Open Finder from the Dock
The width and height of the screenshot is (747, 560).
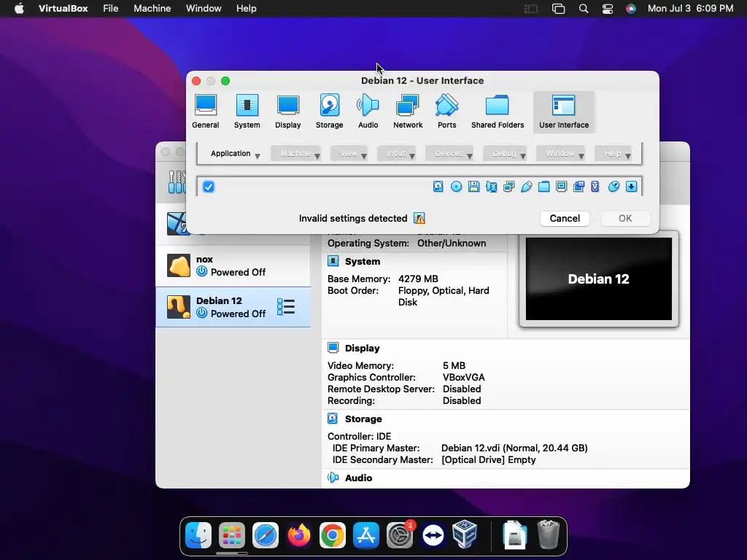pyautogui.click(x=198, y=535)
